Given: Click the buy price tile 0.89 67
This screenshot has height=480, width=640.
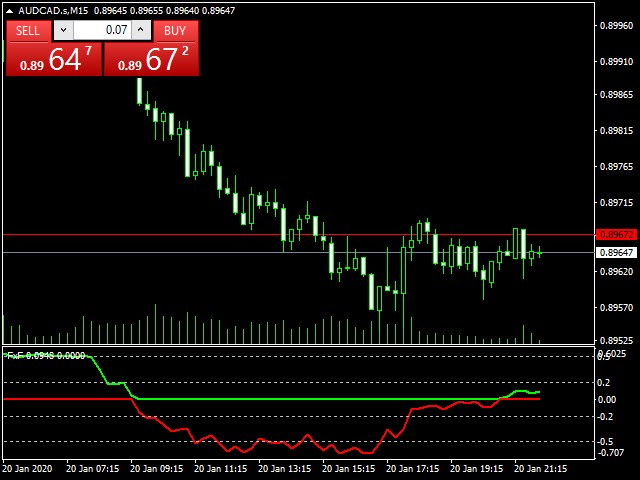Looking at the screenshot, I should 151,59.
